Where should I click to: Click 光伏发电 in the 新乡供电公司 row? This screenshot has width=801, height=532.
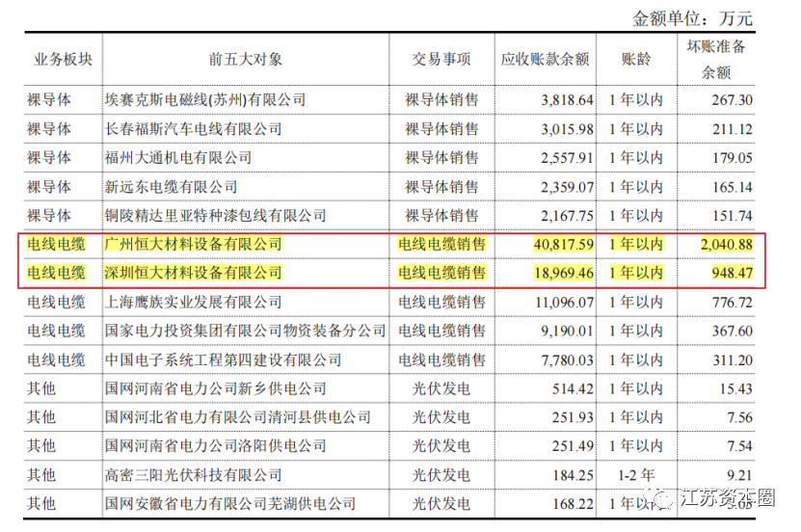coord(441,388)
